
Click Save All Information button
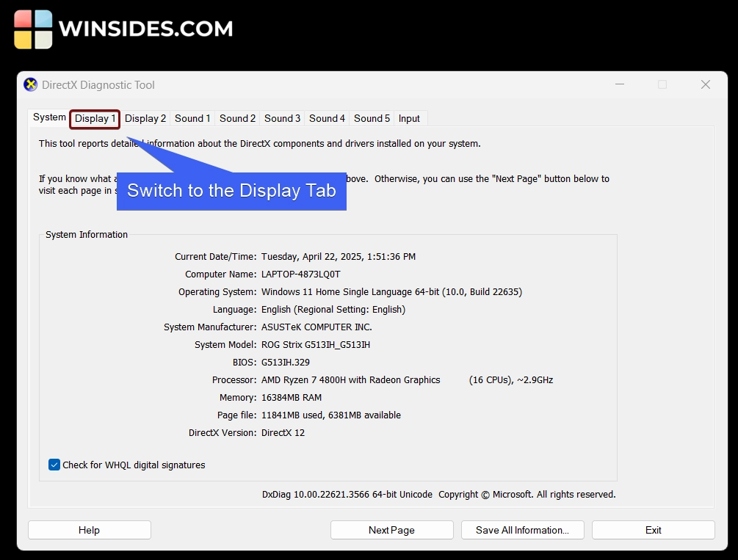[522, 530]
